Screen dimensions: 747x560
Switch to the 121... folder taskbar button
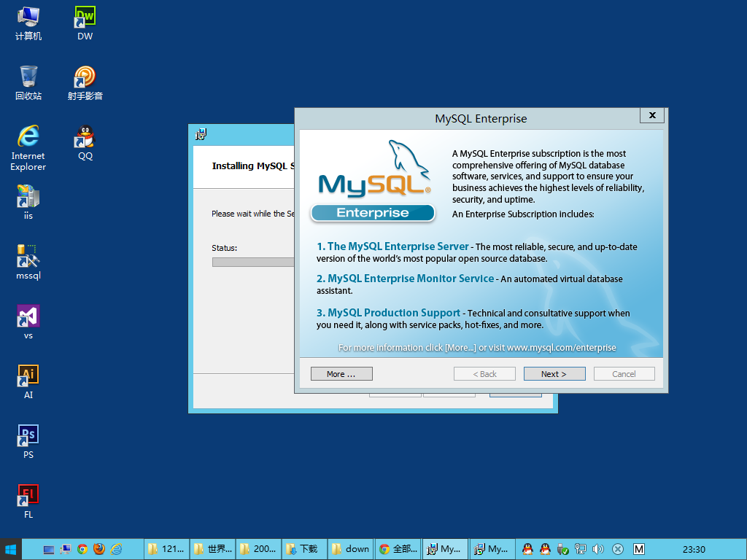point(166,549)
